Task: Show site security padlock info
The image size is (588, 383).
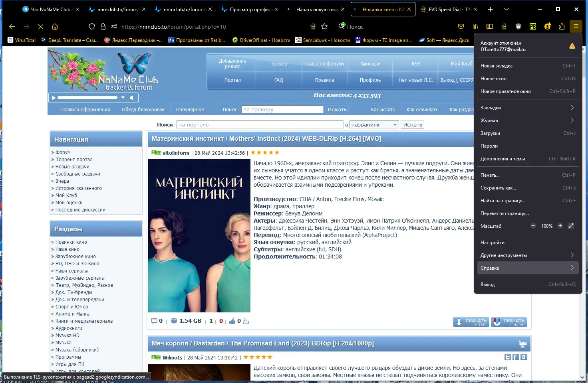Action: [103, 27]
